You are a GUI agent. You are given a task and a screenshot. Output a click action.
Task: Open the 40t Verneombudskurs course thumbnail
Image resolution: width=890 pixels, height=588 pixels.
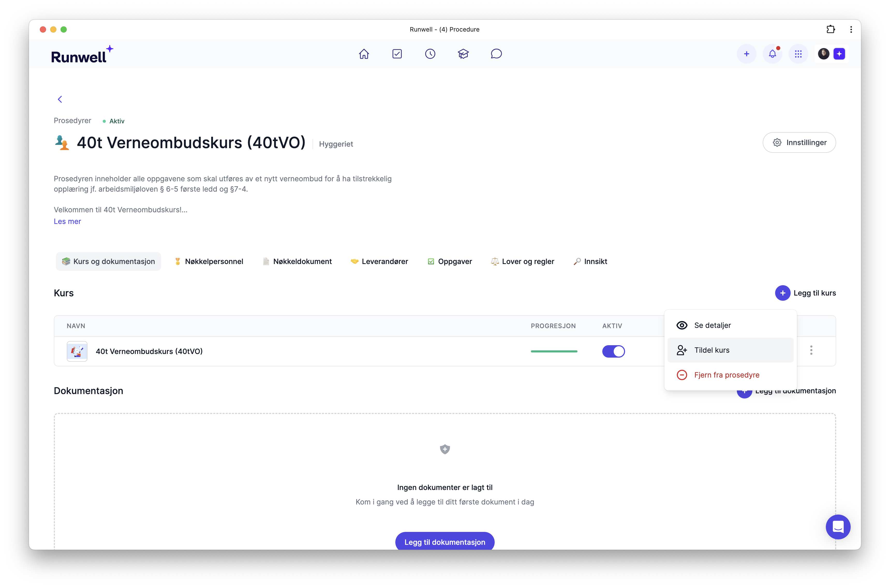[77, 351]
